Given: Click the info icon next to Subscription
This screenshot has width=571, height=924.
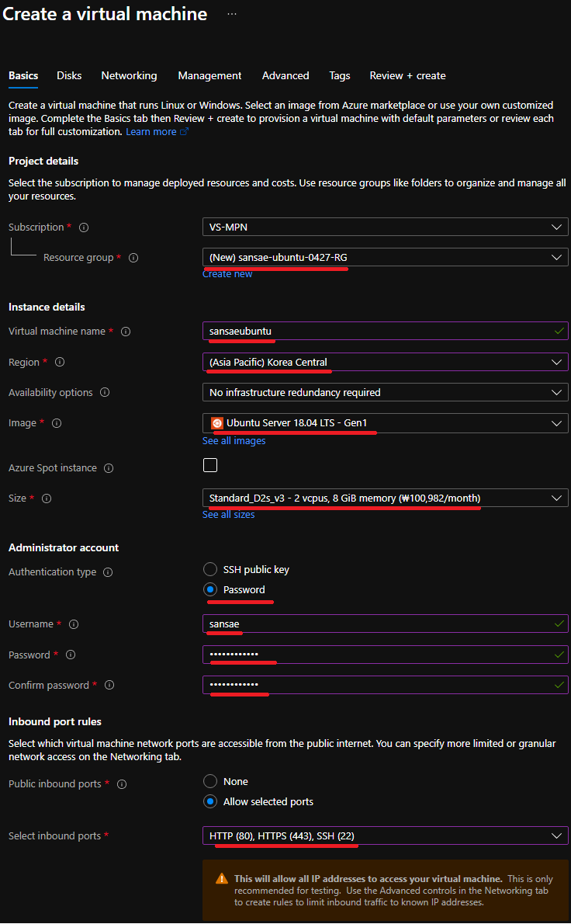Looking at the screenshot, I should pos(84,228).
